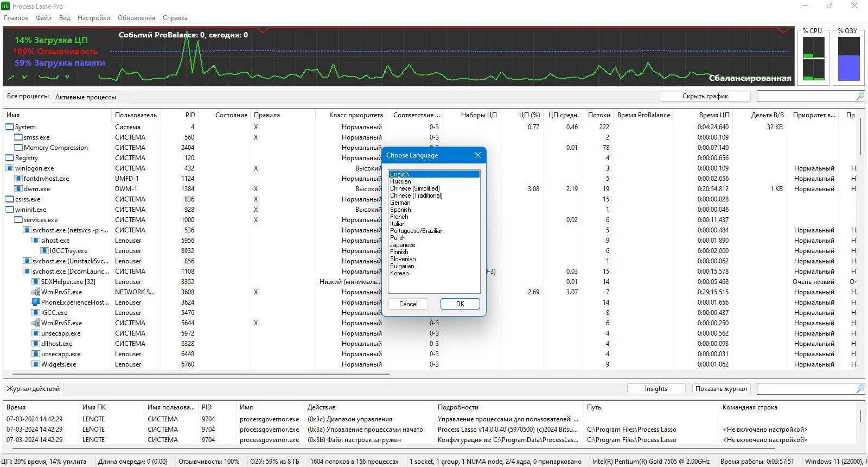Click the Process Lasso title bar icon
868x467 pixels.
tap(5, 6)
